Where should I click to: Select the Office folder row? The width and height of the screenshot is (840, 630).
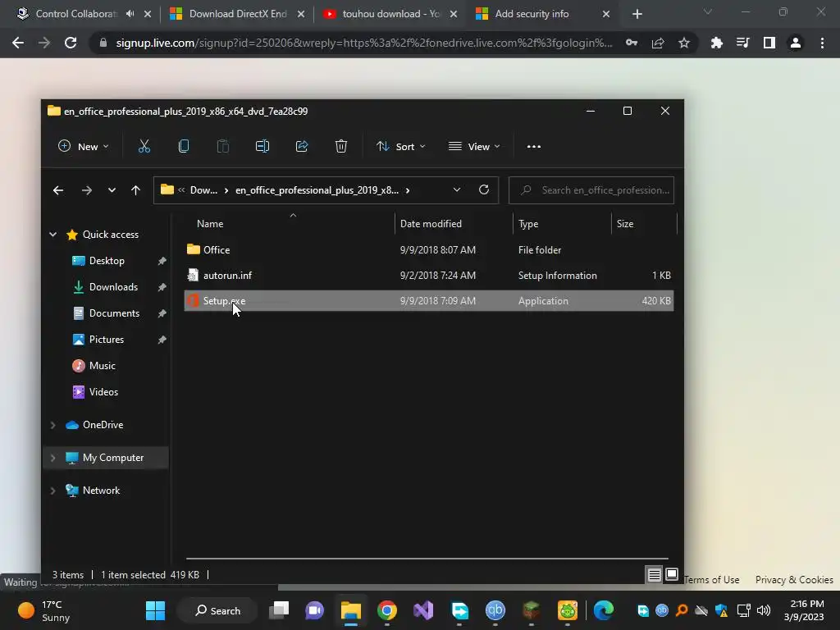tap(428, 249)
